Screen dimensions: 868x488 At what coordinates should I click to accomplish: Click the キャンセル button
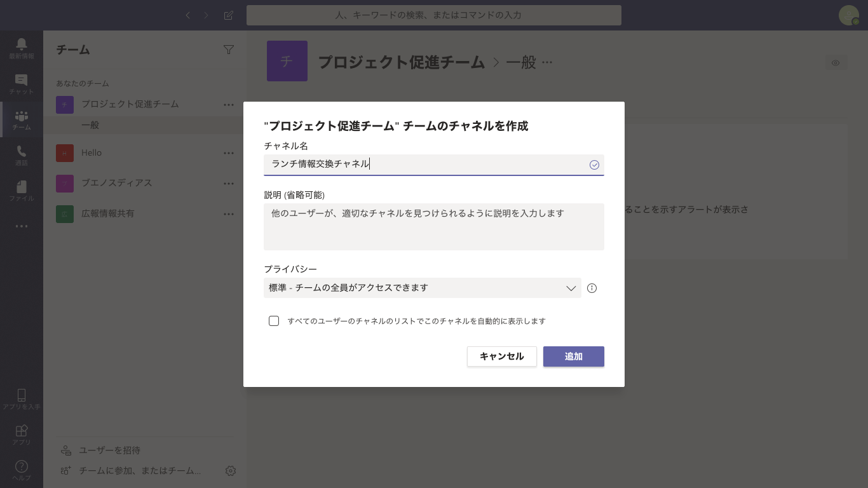point(501,356)
